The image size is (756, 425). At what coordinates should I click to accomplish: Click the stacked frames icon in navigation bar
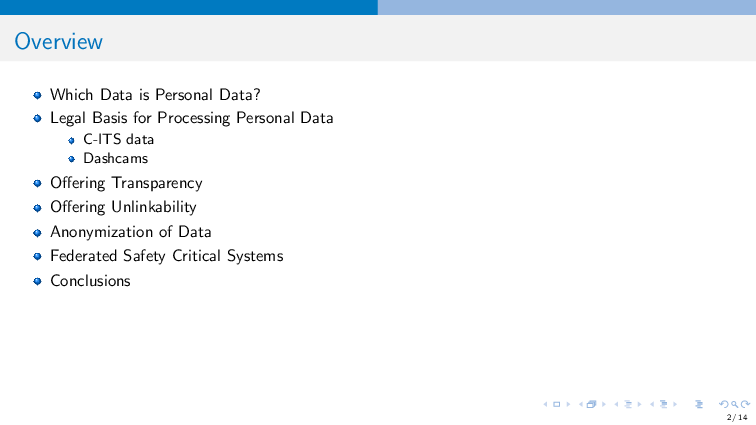pos(592,404)
